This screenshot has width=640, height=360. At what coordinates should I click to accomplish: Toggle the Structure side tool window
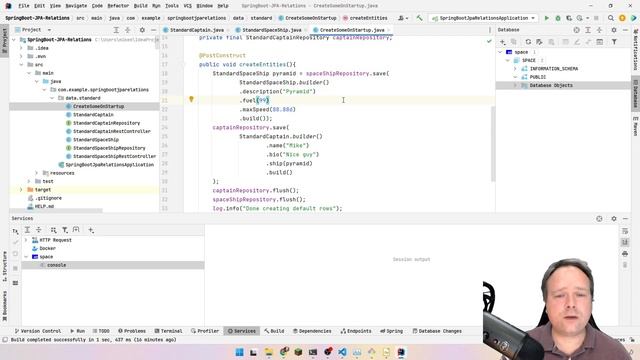(4, 267)
